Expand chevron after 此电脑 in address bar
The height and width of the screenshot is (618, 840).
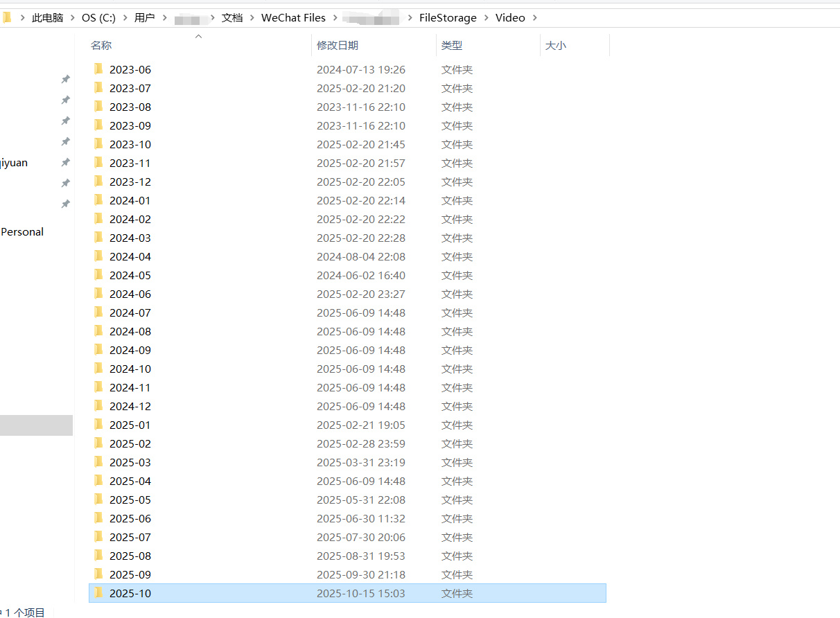tap(73, 18)
